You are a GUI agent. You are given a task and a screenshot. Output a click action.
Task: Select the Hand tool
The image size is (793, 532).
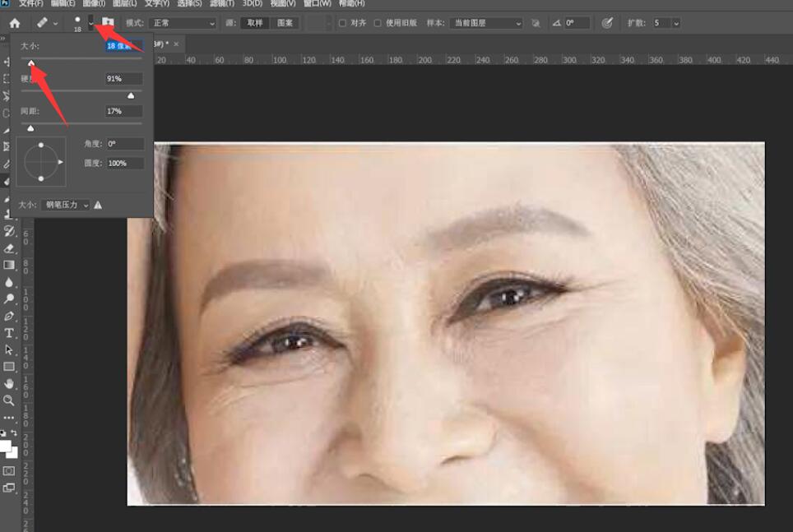[x=8, y=383]
